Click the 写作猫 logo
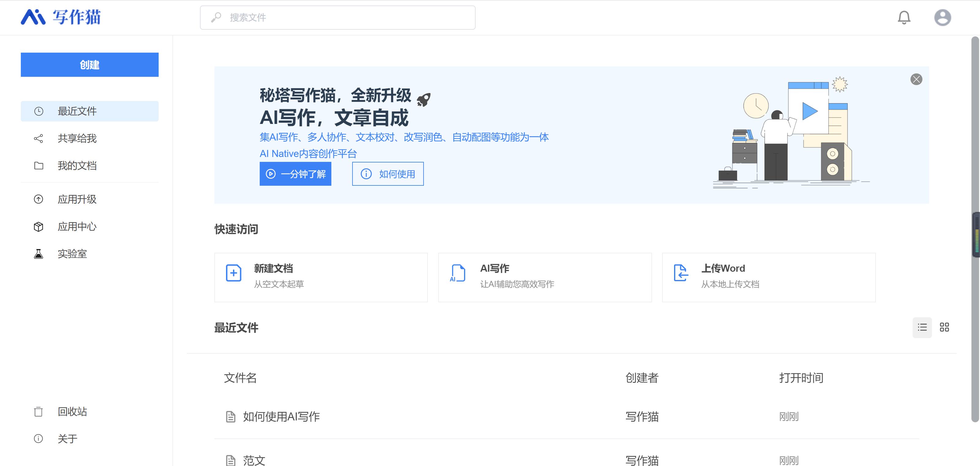Image resolution: width=980 pixels, height=466 pixels. [x=61, y=17]
